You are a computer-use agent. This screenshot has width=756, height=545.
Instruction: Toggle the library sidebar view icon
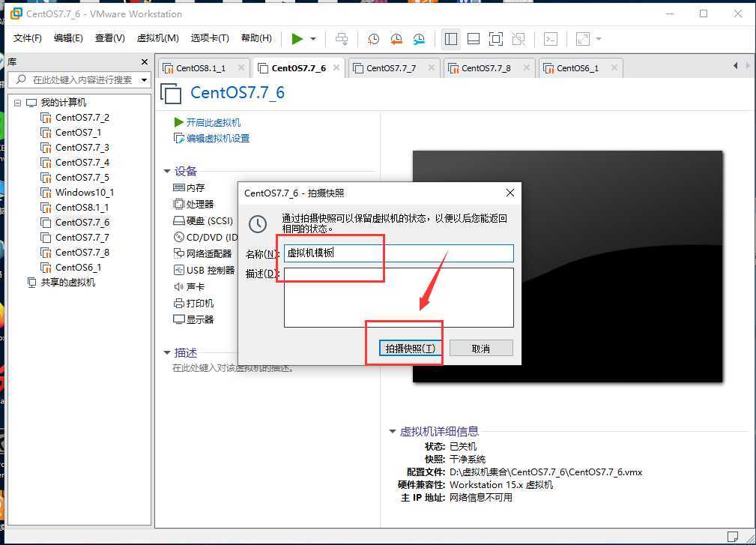point(451,39)
